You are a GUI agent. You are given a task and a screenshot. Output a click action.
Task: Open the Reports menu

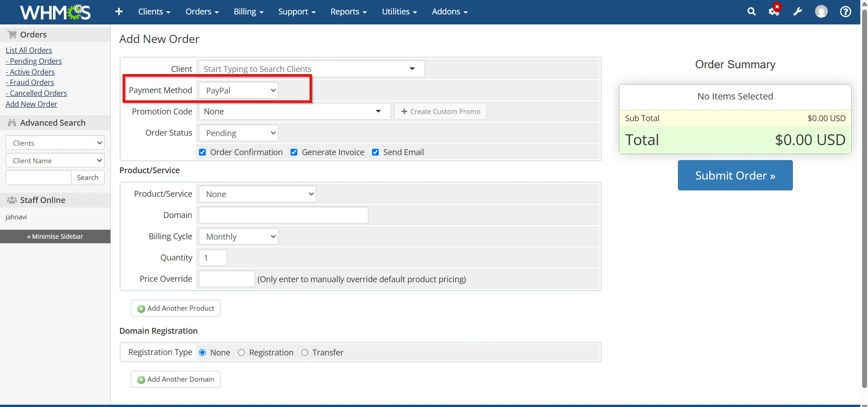pos(348,12)
